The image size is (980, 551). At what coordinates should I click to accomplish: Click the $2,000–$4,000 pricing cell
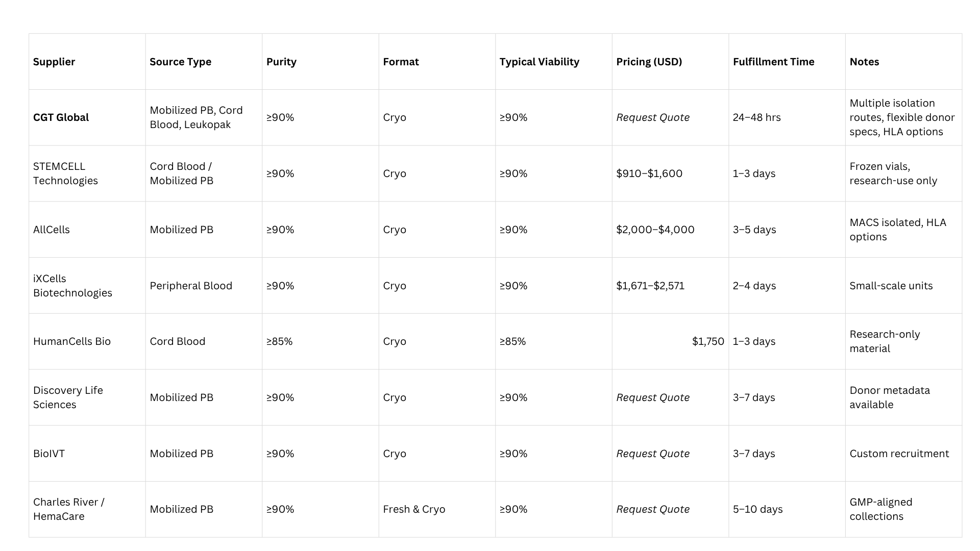(x=655, y=230)
